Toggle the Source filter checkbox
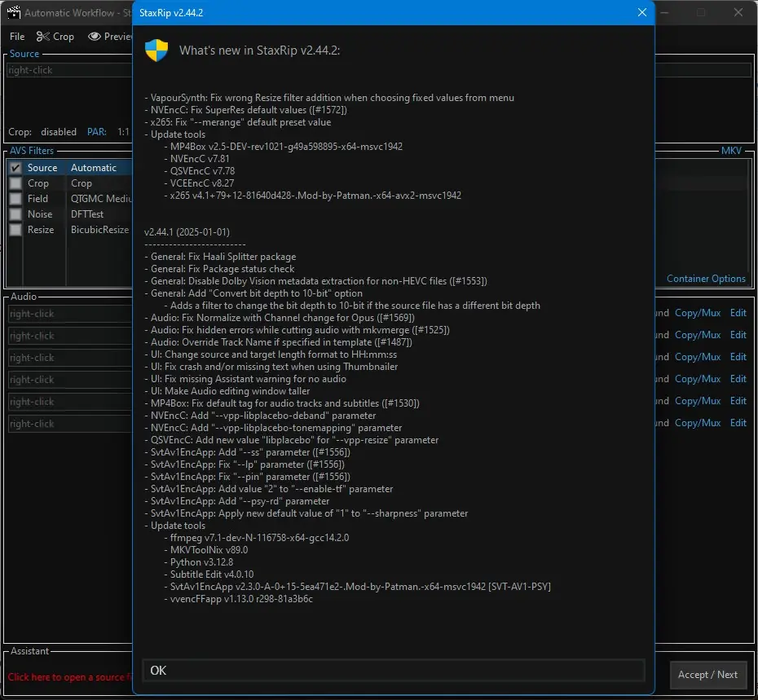758x700 pixels. click(15, 168)
